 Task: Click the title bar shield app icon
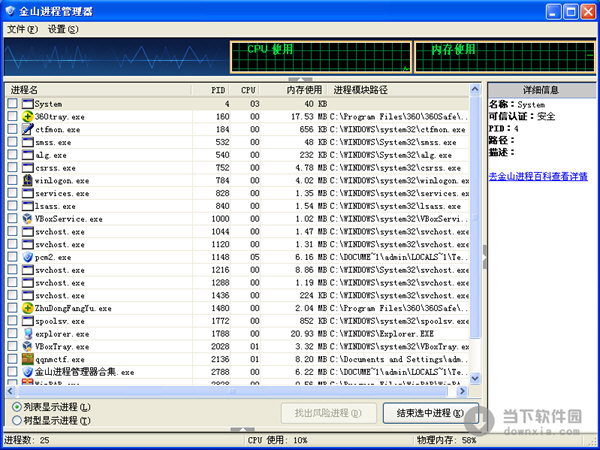(x=10, y=11)
